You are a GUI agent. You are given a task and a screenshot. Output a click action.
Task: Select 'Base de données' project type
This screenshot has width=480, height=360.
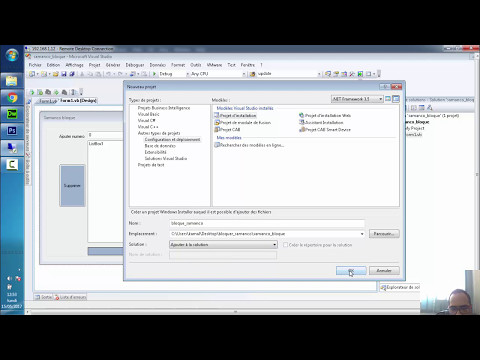click(x=160, y=146)
